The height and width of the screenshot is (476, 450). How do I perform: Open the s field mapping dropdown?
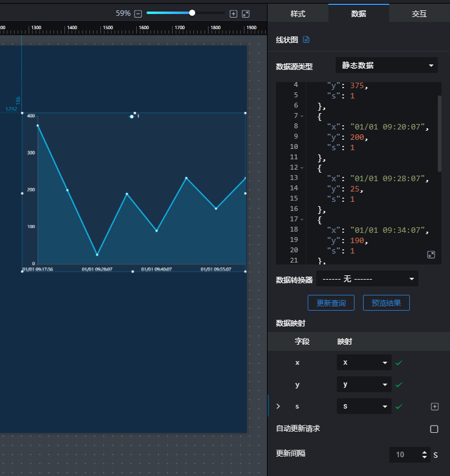click(x=364, y=406)
